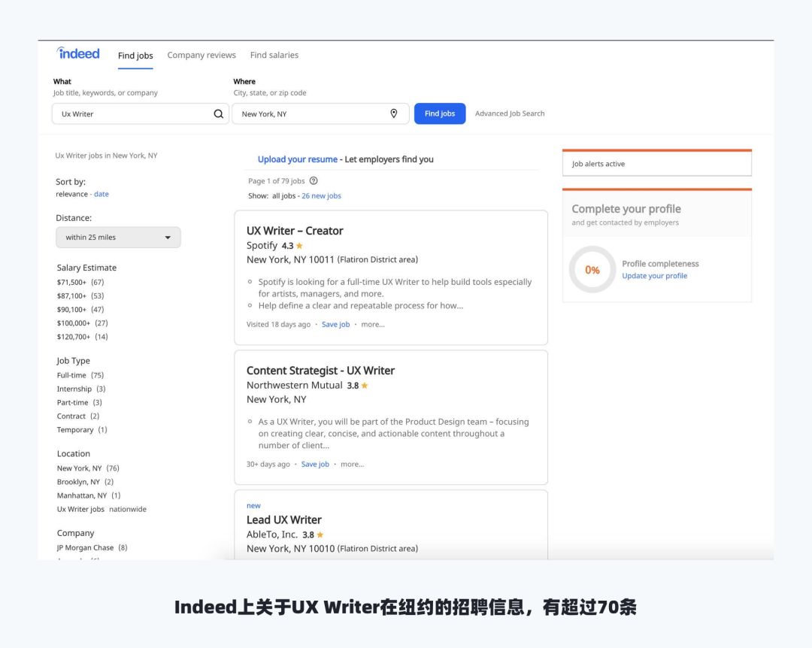Click the 0% profile completeness circle
Image resolution: width=812 pixels, height=648 pixels.
592,269
